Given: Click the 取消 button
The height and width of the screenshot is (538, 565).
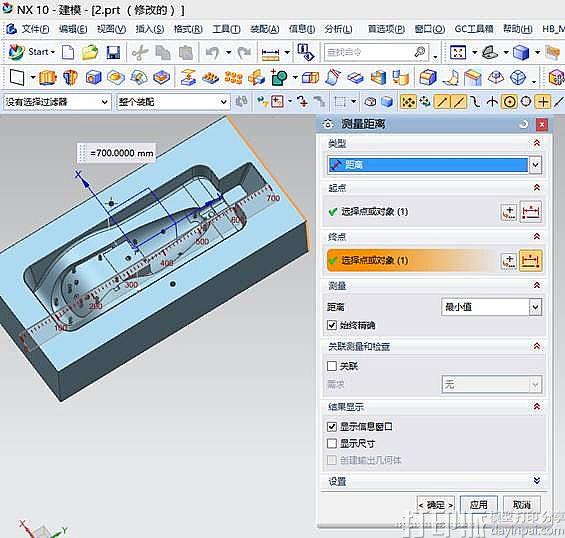Looking at the screenshot, I should tap(522, 505).
